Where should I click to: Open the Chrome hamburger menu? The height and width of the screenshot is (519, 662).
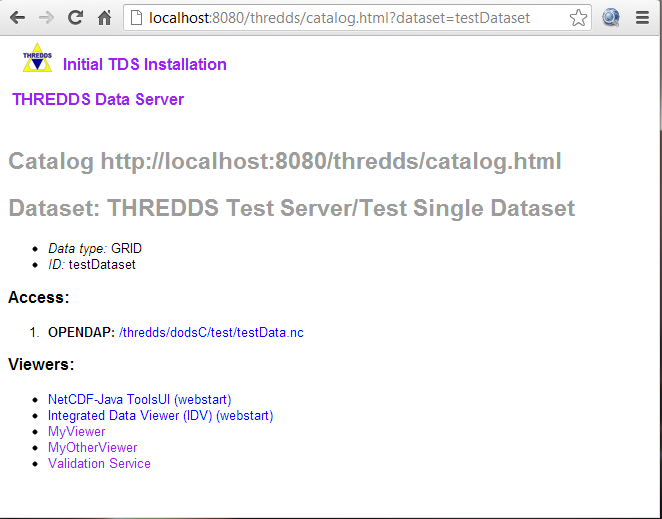[642, 18]
